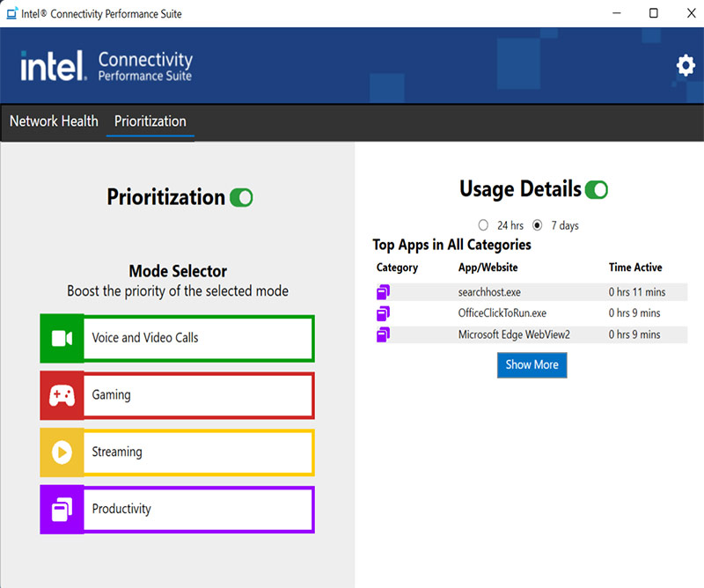
Task: Click the red game controller icon
Action: (x=62, y=395)
